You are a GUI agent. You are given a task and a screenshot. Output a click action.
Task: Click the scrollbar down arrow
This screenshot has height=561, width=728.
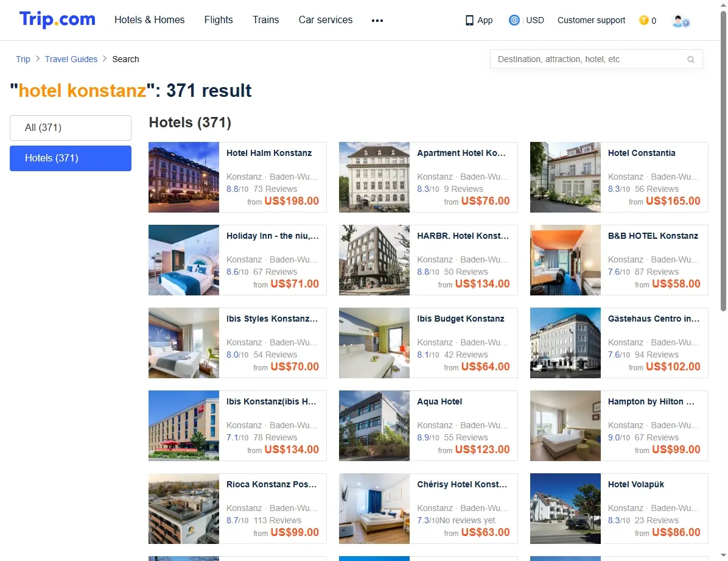point(723,556)
